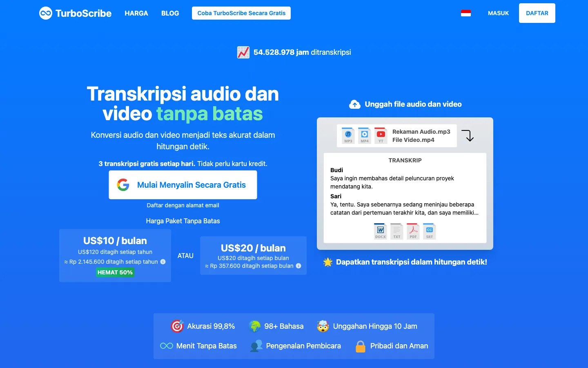Viewport: 588px width, 368px height.
Task: Click the infinity icon for Menit Tanpa Batas
Action: (167, 346)
